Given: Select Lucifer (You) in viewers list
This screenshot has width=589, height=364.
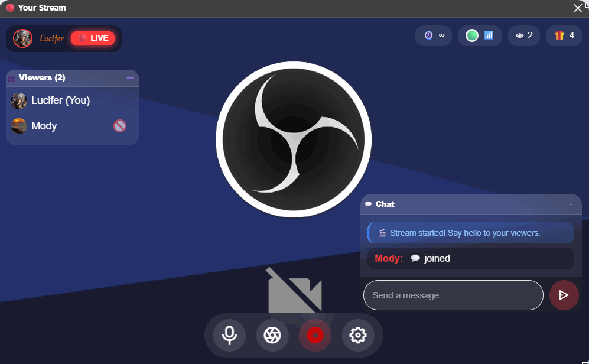Looking at the screenshot, I should [60, 100].
